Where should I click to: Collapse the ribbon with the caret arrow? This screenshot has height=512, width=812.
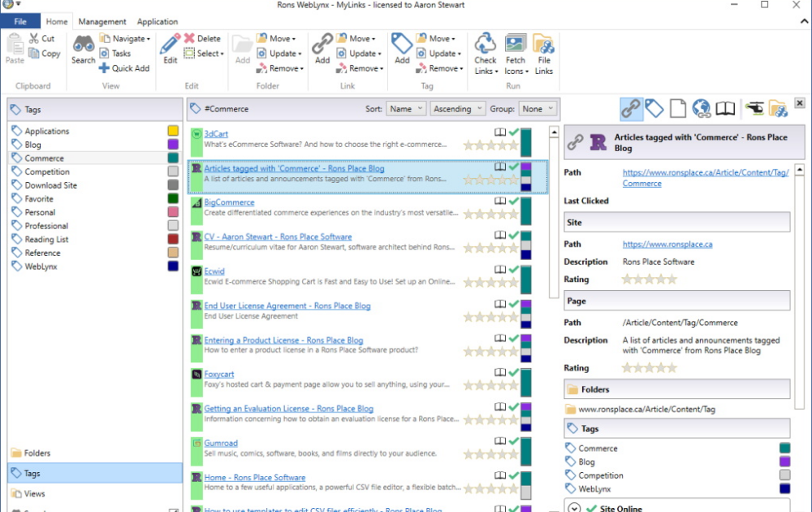[x=804, y=21]
